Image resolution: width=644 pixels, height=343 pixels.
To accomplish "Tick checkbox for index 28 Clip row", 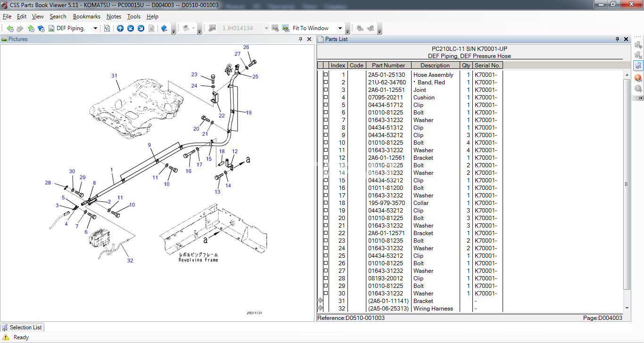I will (x=325, y=278).
